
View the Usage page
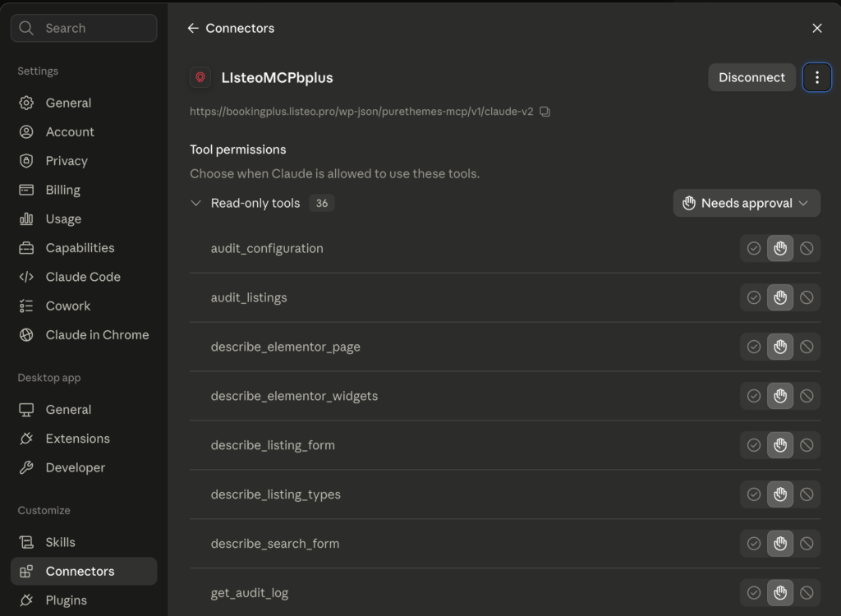pyautogui.click(x=84, y=219)
